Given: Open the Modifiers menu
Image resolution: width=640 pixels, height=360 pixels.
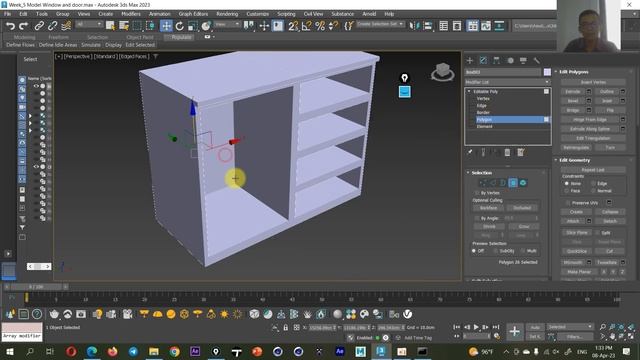Looking at the screenshot, I should click(131, 14).
